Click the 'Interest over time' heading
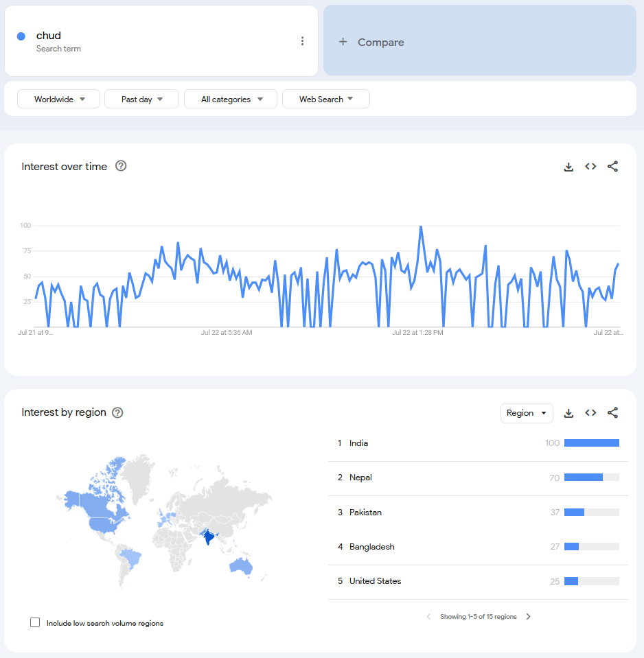 pos(65,167)
